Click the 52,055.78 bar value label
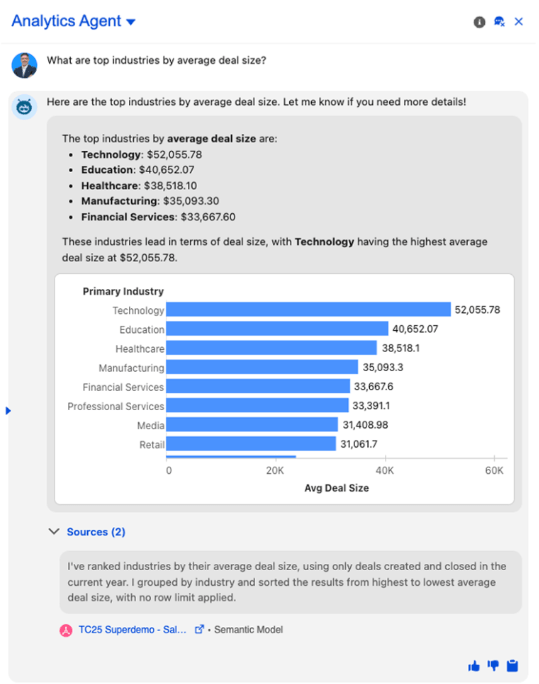Viewport: 539px width, 684px height. click(478, 310)
